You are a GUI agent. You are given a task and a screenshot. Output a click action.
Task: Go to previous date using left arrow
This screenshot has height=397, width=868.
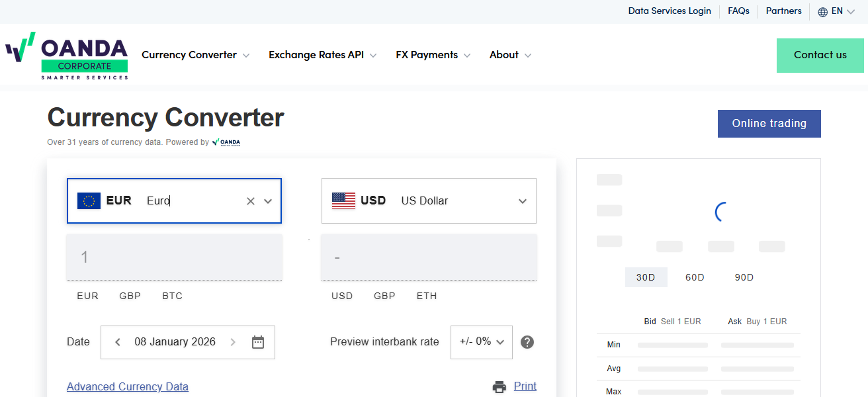tap(118, 342)
